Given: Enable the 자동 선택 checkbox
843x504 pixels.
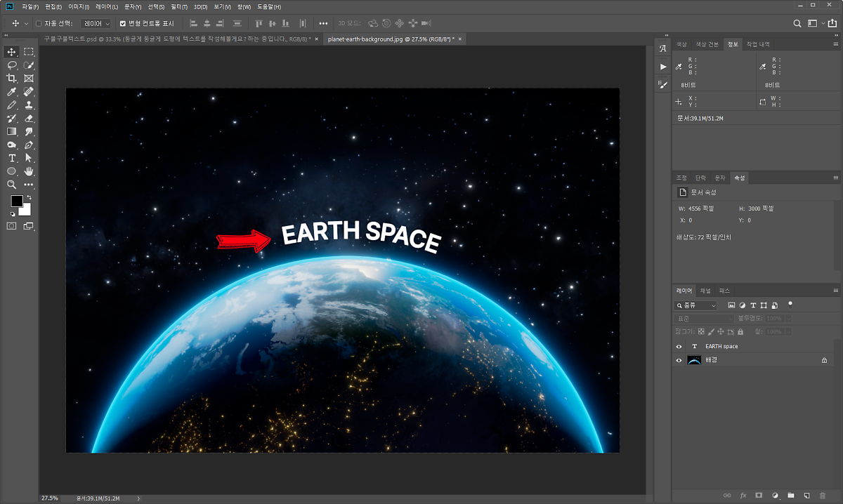Looking at the screenshot, I should (x=39, y=23).
